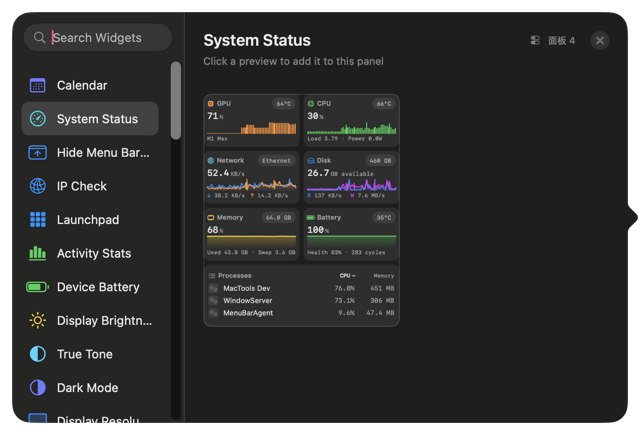Click the 76.8% CPU value for MacTools Dev
The image size is (640, 435).
pyautogui.click(x=344, y=288)
